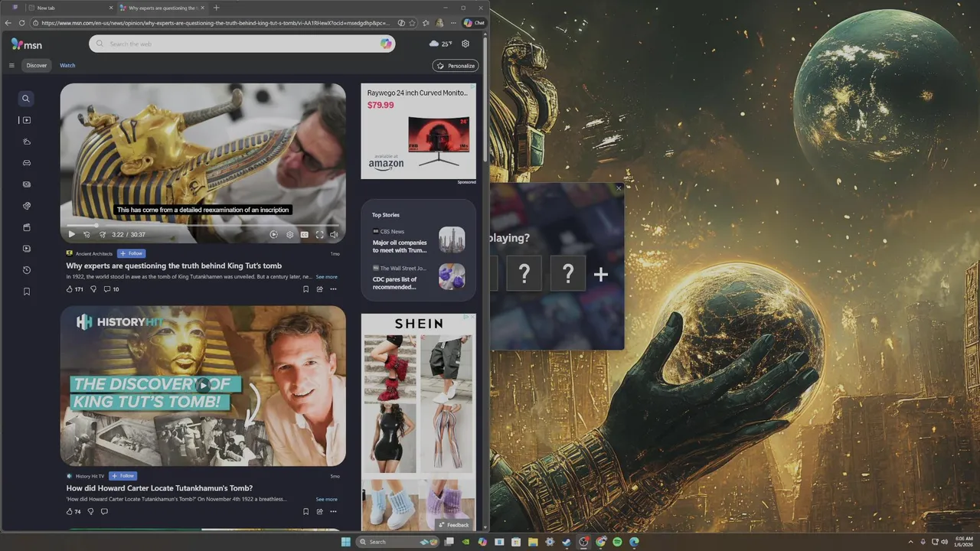Open 'How did Howard Carter Locate' title
The image size is (980, 551).
pyautogui.click(x=159, y=488)
